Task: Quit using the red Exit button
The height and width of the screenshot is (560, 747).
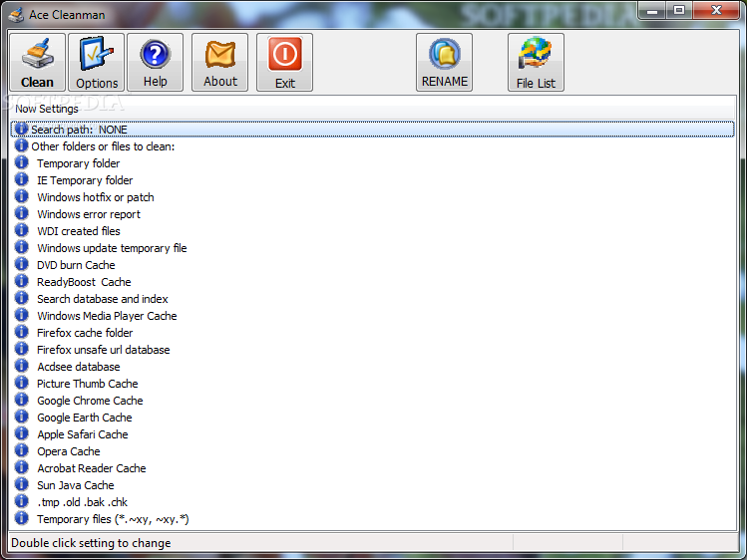Action: pos(285,63)
